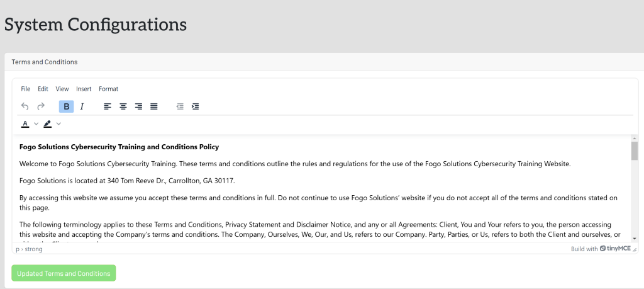Apply the background highlight color icon

[48, 124]
